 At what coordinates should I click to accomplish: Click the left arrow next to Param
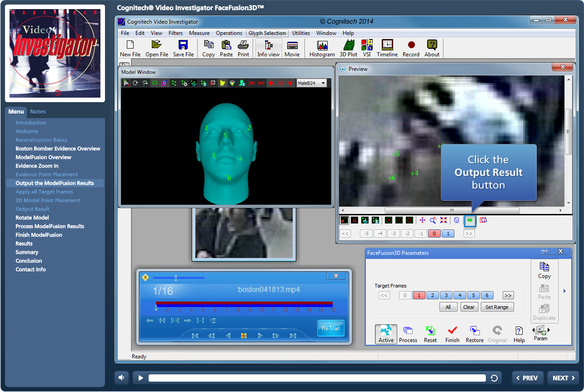tap(533, 330)
